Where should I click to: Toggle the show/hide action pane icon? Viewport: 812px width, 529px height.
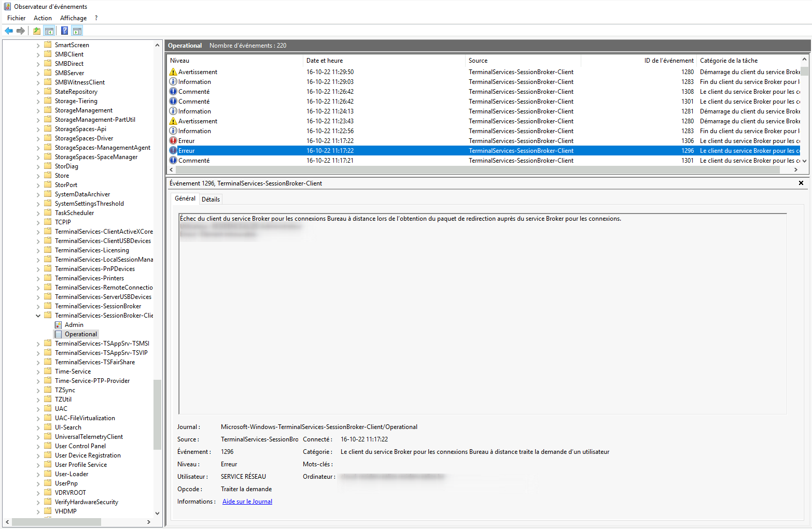pyautogui.click(x=77, y=31)
